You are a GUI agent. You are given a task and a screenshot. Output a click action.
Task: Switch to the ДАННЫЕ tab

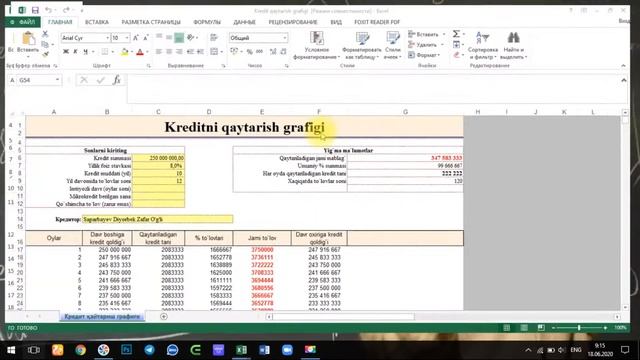pyautogui.click(x=244, y=22)
